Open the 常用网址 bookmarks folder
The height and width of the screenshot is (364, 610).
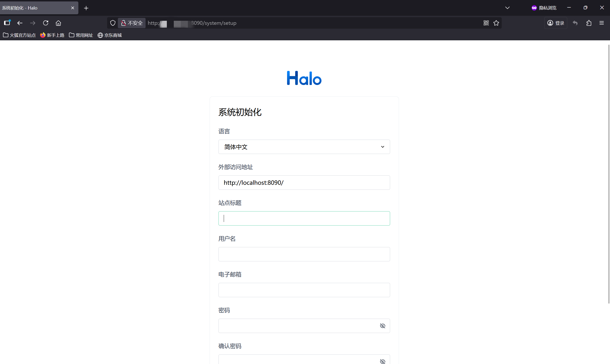point(81,35)
